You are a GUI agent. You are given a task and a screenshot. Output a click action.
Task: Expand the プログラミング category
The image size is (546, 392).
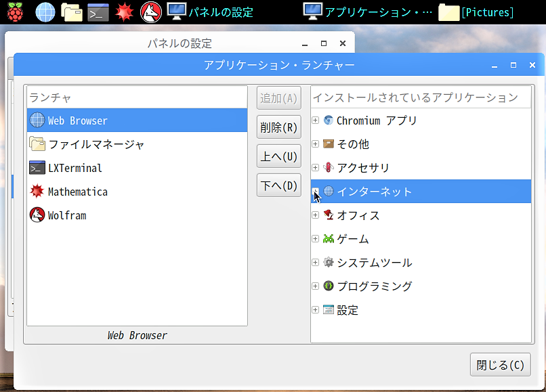pyautogui.click(x=315, y=286)
